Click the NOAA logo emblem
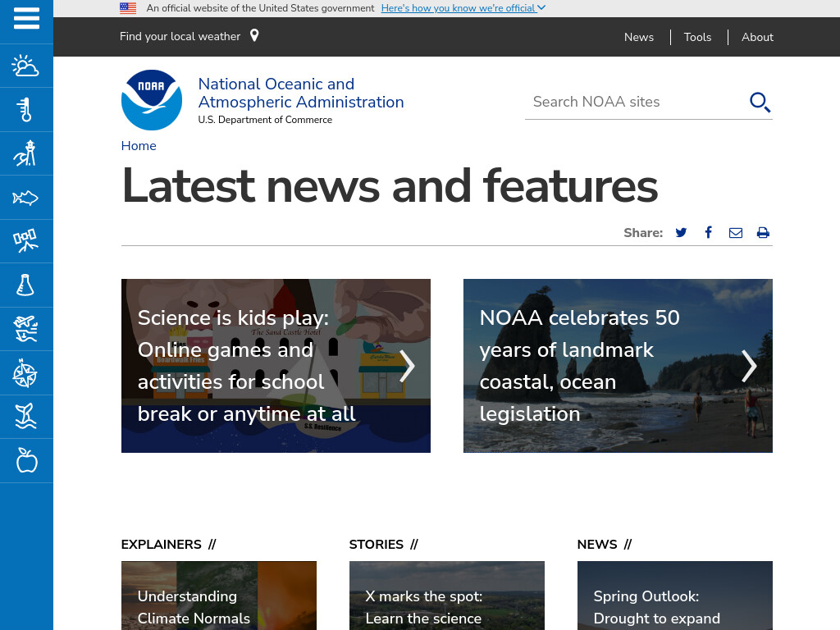Viewport: 840px width, 630px height. [x=152, y=100]
